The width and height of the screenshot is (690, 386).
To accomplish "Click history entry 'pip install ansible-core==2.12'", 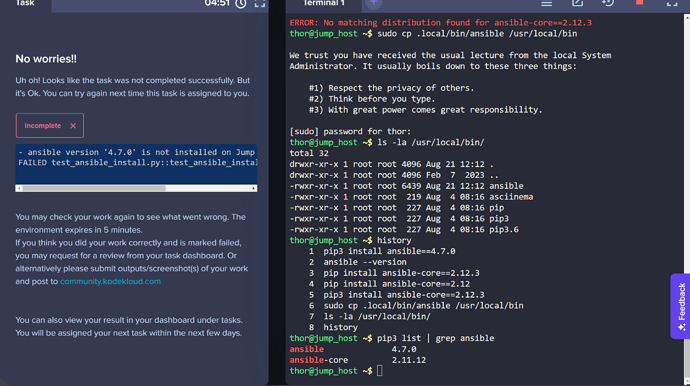I will tap(396, 284).
